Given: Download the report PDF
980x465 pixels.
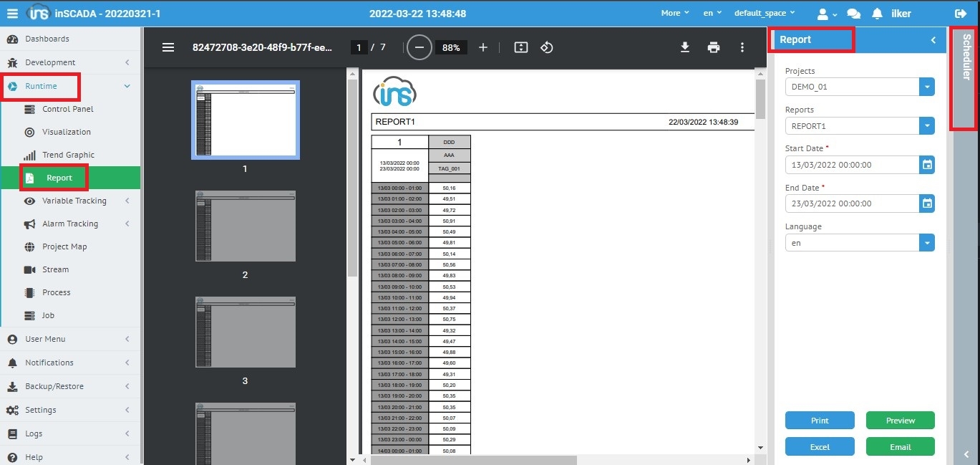Looking at the screenshot, I should coord(684,47).
